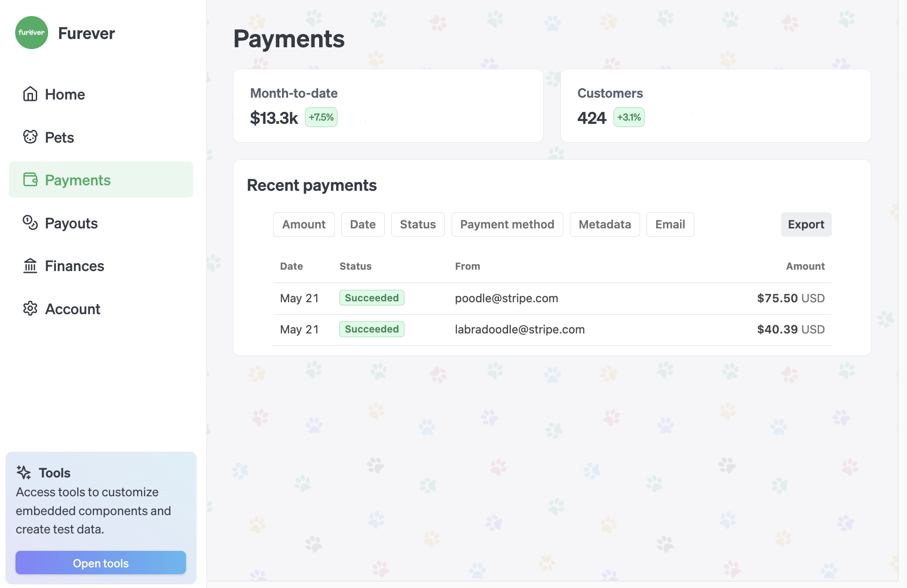Open the Metadata filter
This screenshot has width=907, height=588.
click(604, 224)
